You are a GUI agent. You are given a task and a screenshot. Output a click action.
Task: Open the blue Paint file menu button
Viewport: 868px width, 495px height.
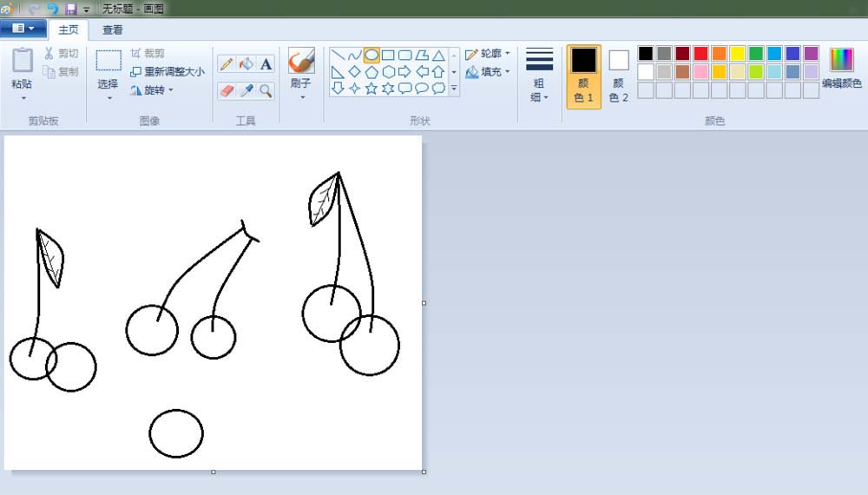tap(23, 29)
